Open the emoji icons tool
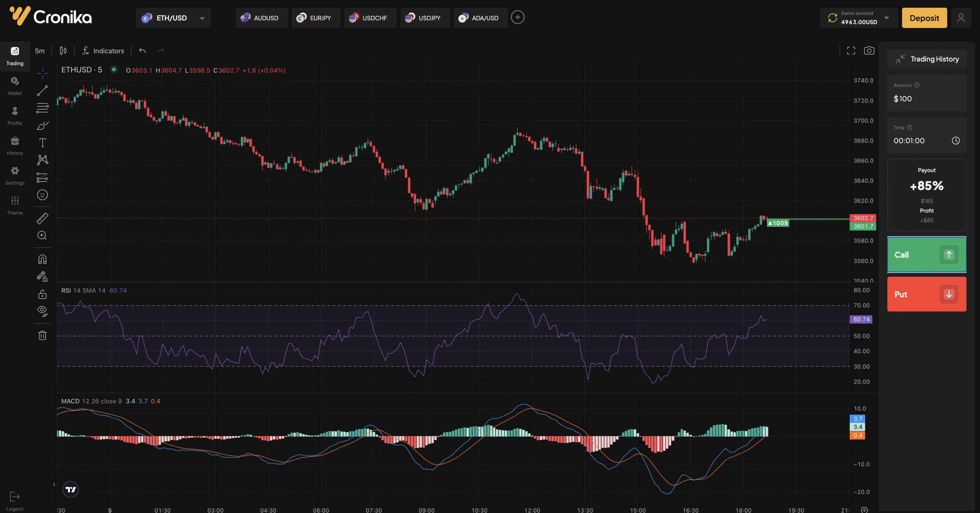The width and height of the screenshot is (980, 513). coord(42,195)
